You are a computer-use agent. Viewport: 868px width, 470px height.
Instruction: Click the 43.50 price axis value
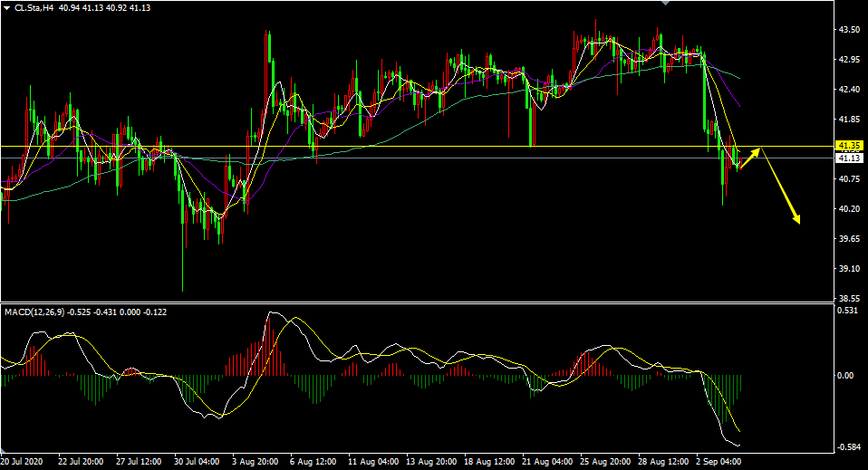pyautogui.click(x=849, y=29)
